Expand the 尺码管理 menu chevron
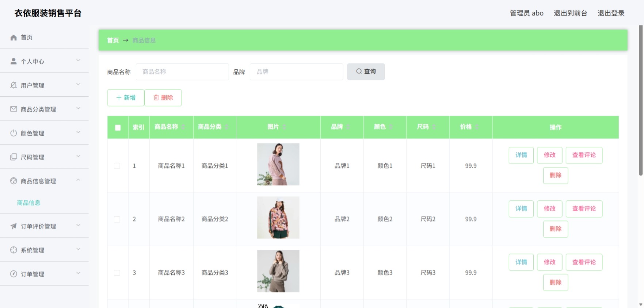644x308 pixels. (78, 156)
